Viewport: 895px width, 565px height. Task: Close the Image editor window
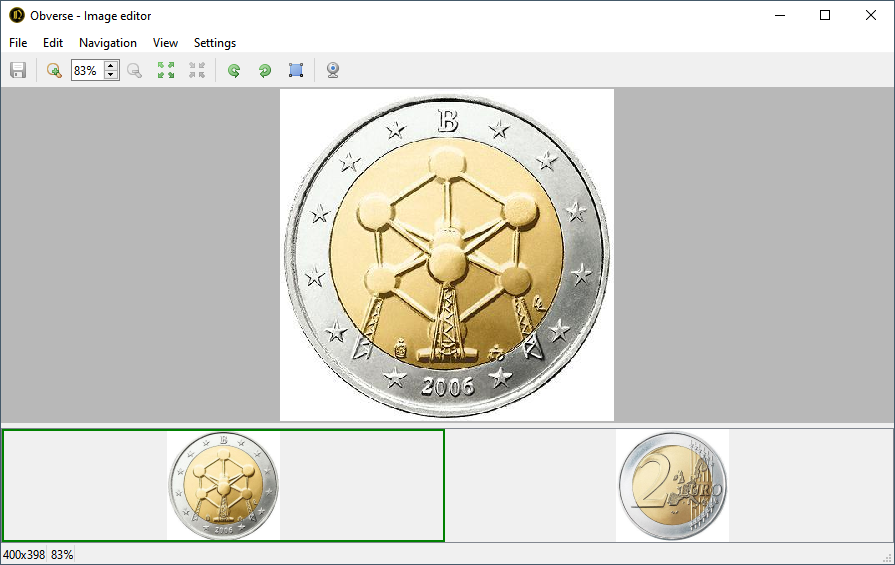[870, 15]
